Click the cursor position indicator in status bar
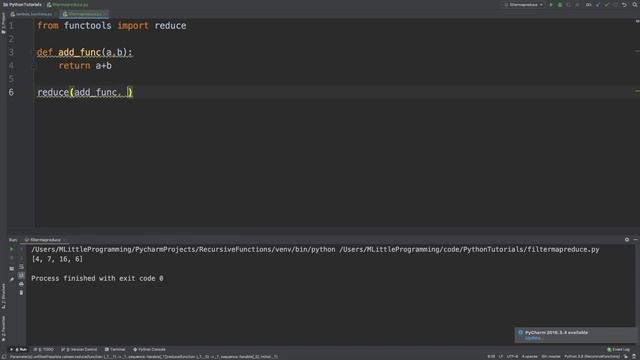Viewport: 640px width, 360px height. (491, 357)
